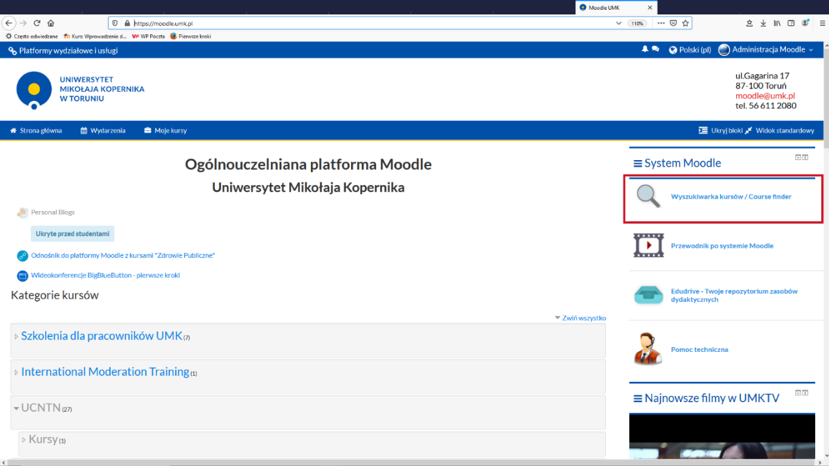Viewport: 829px width, 466px height.
Task: Click the browser Back arrow
Action: click(8, 23)
